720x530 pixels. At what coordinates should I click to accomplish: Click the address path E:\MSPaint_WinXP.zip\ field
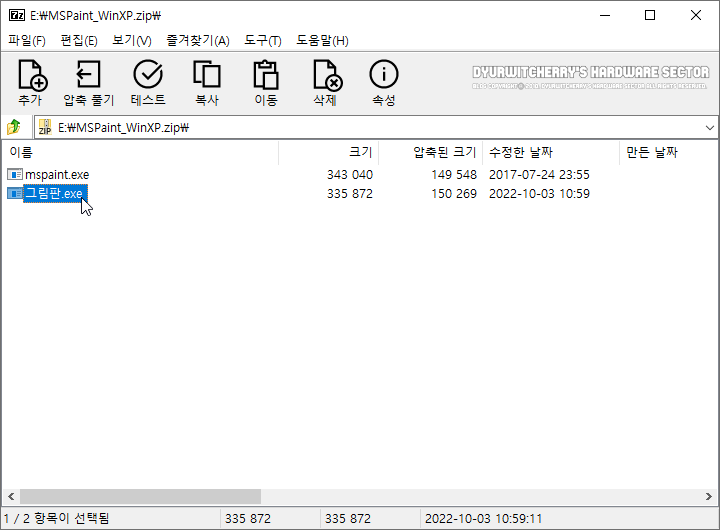(x=374, y=128)
